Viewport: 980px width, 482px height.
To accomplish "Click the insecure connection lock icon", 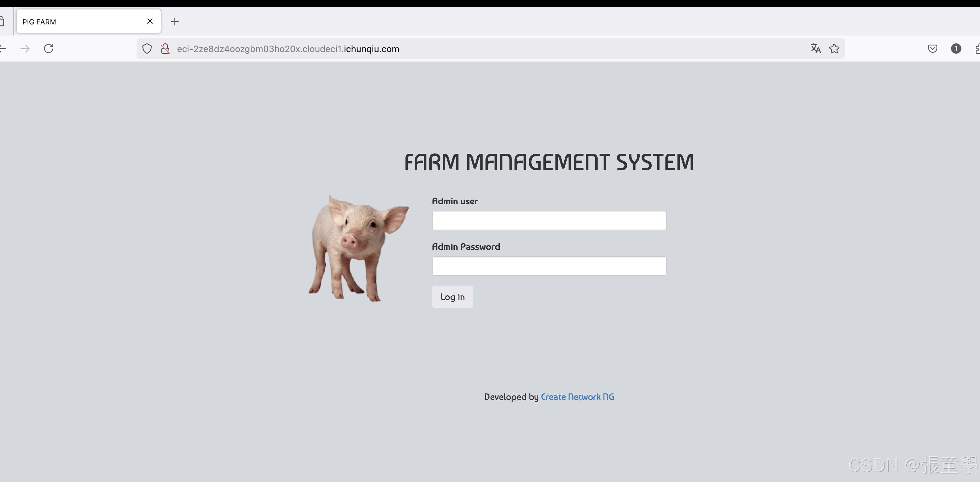I will pyautogui.click(x=165, y=49).
